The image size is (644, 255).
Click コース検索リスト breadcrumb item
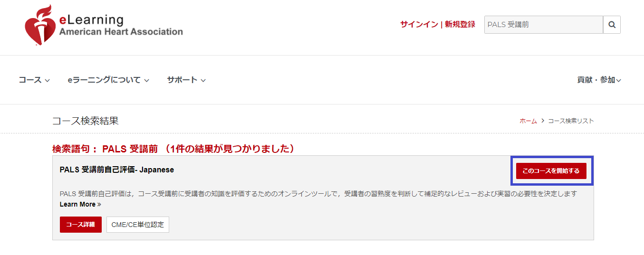point(571,121)
